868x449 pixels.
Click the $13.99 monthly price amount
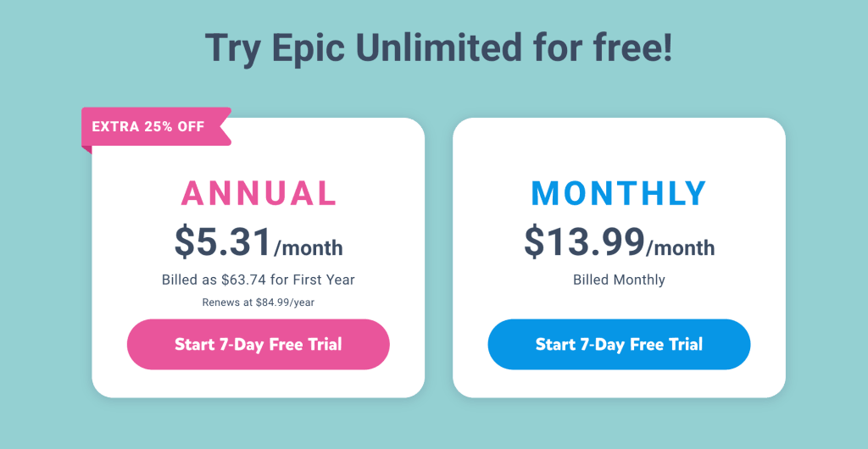pos(584,241)
